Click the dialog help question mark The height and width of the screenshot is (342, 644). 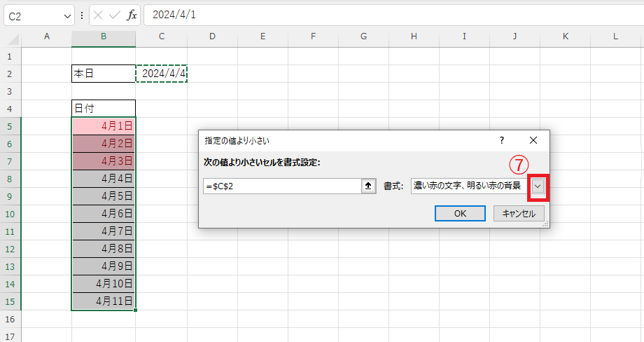(x=501, y=141)
